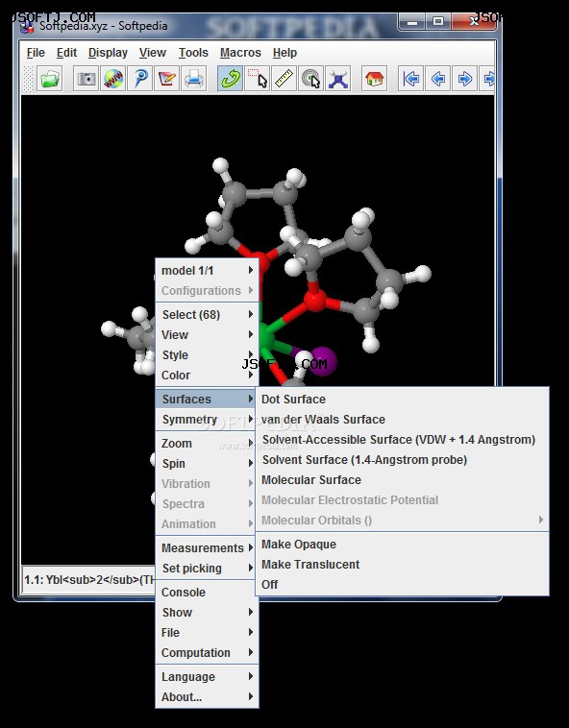
Task: Expand the Show submenu
Action: click(207, 613)
